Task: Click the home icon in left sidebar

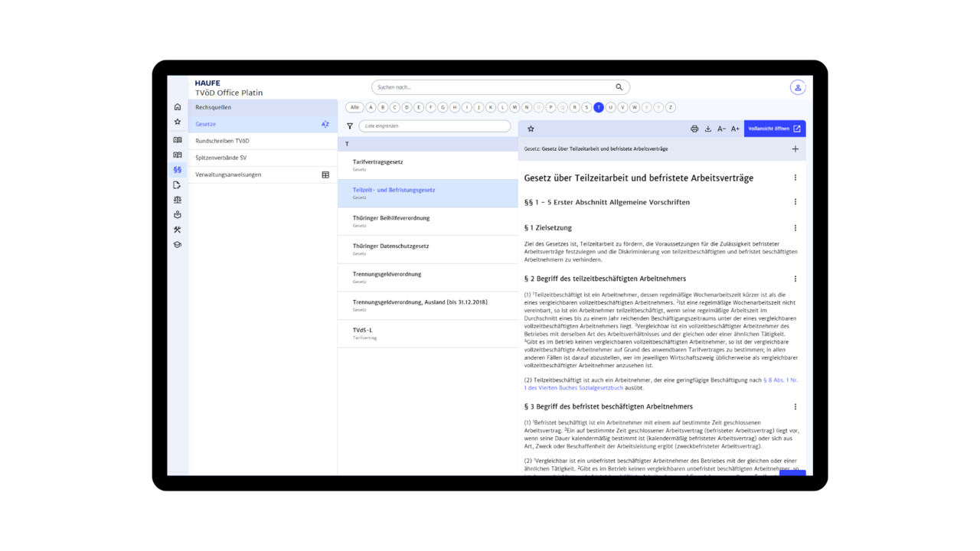Action: pos(178,107)
